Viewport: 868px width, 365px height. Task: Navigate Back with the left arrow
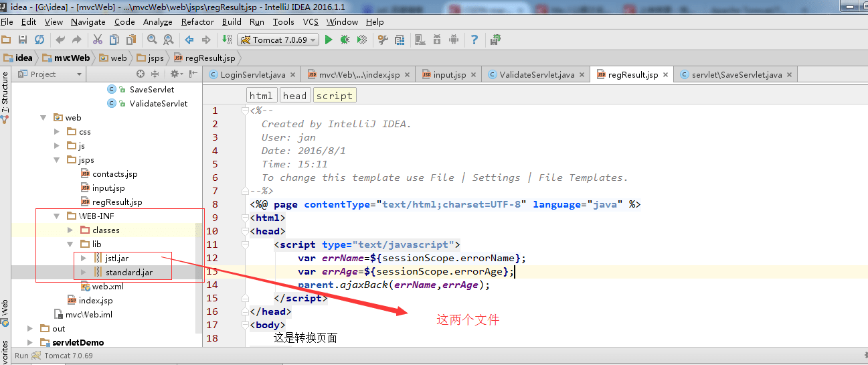click(x=189, y=40)
